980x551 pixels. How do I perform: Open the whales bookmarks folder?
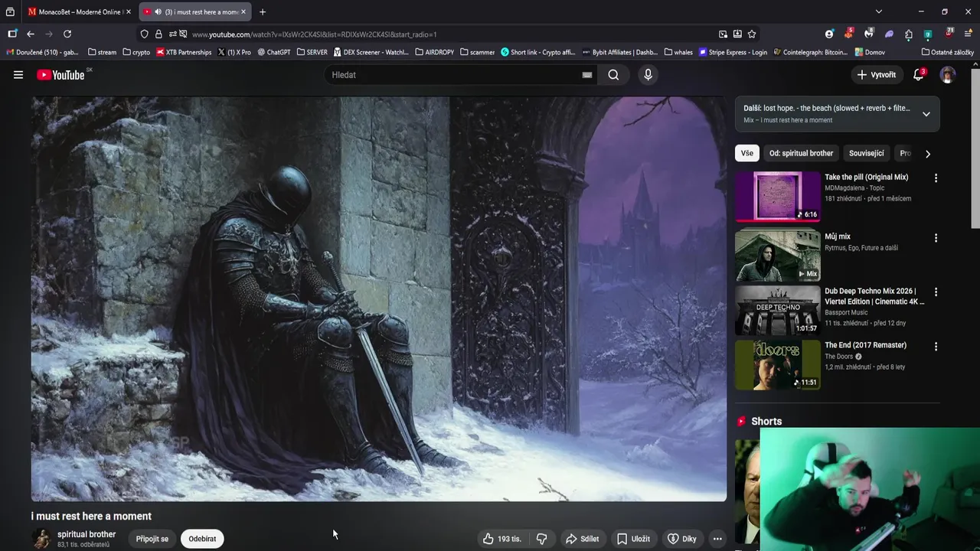(x=678, y=52)
